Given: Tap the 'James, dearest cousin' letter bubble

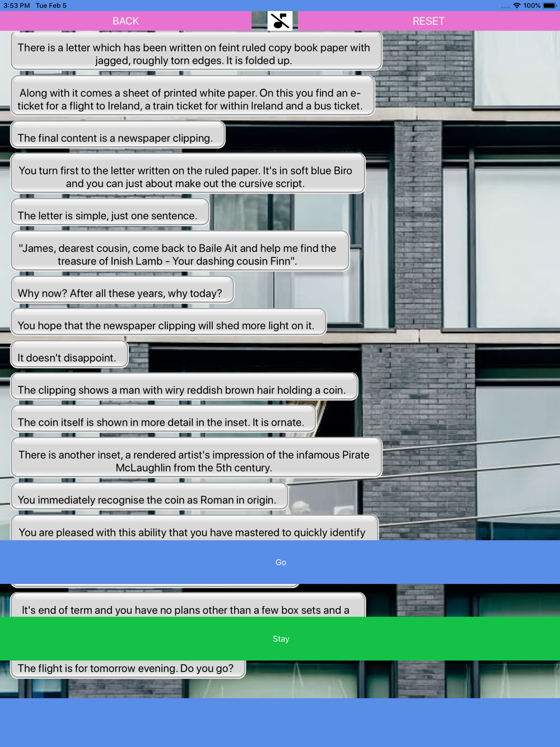Looking at the screenshot, I should click(x=180, y=251).
